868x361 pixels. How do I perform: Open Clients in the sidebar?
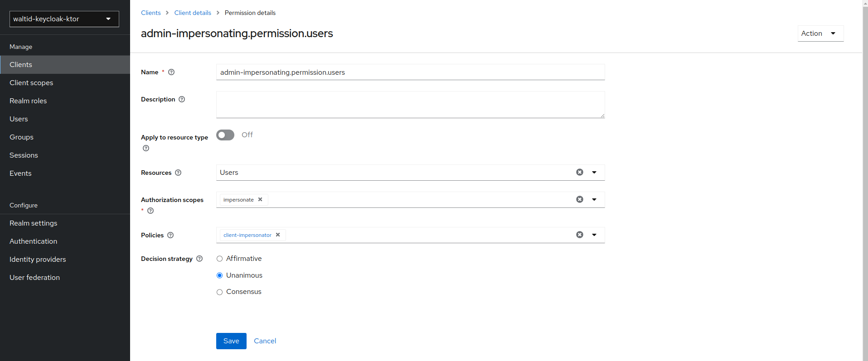(x=65, y=65)
